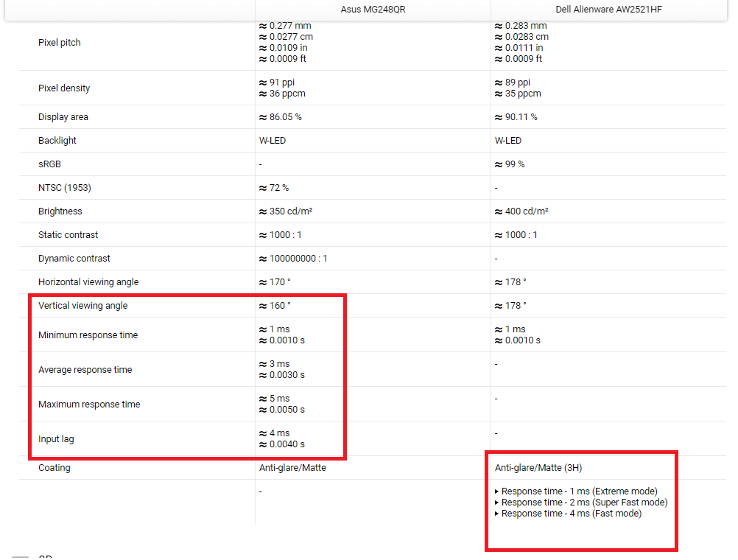Select the Pixel density row label
The image size is (738, 560).
pyautogui.click(x=64, y=88)
